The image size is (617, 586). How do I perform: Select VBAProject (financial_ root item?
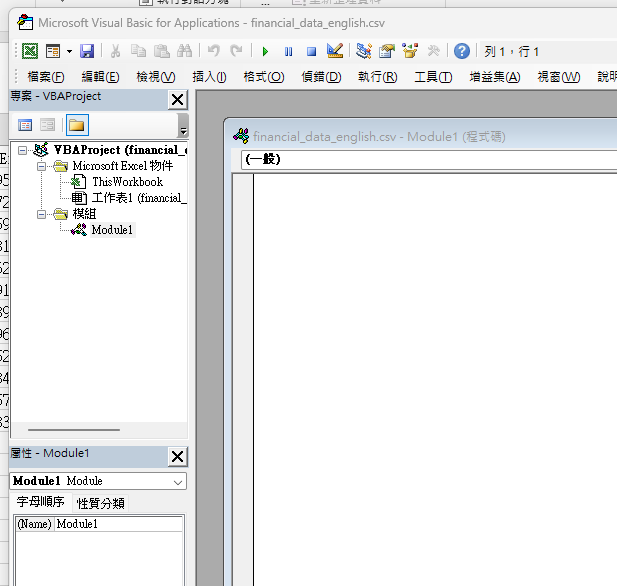[120, 150]
